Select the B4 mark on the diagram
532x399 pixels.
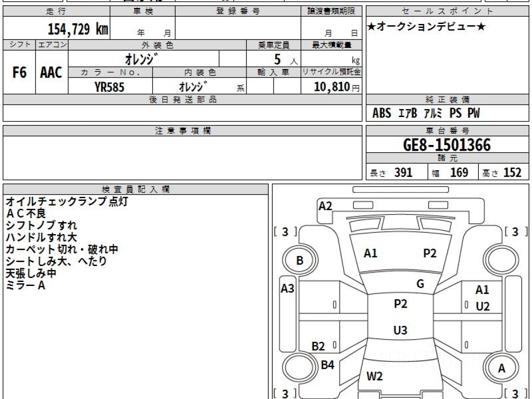tap(328, 365)
